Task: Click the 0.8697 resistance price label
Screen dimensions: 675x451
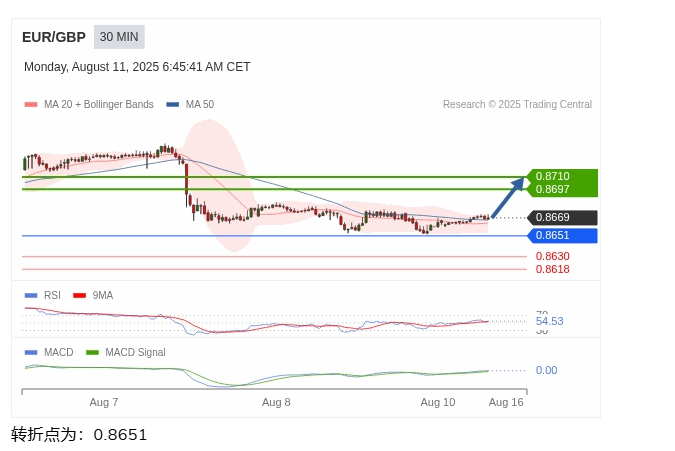Action: coord(552,189)
